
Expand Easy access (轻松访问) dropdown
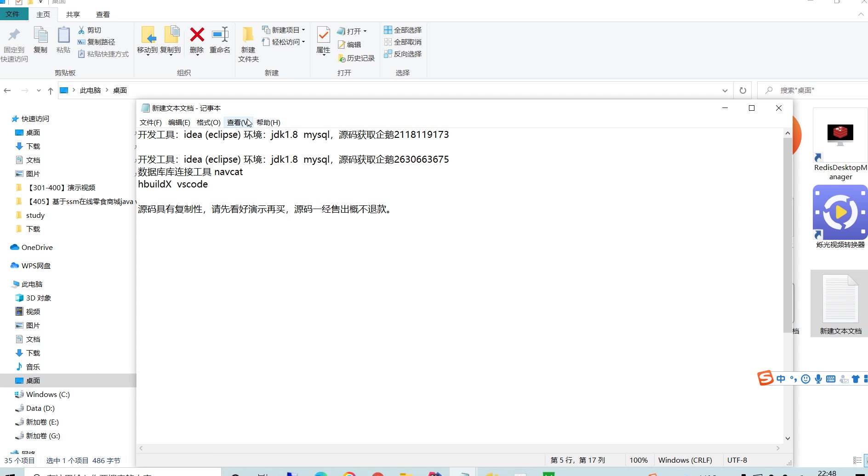pos(303,42)
